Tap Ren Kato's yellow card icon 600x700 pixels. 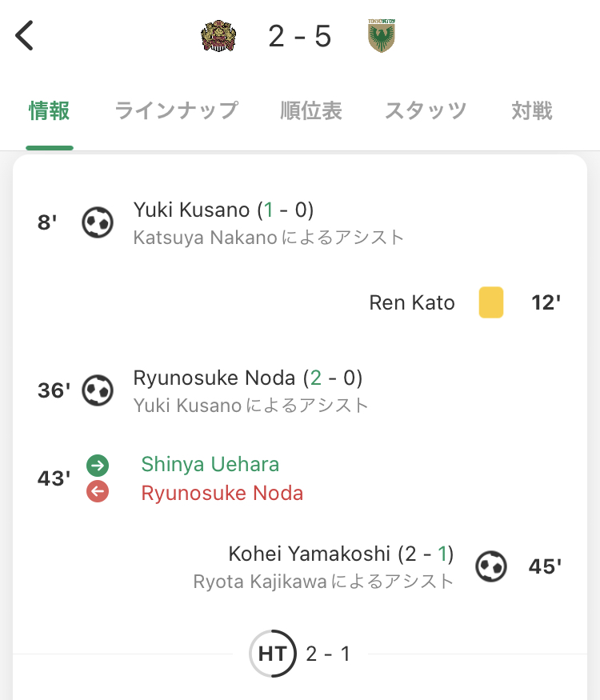tap(491, 302)
